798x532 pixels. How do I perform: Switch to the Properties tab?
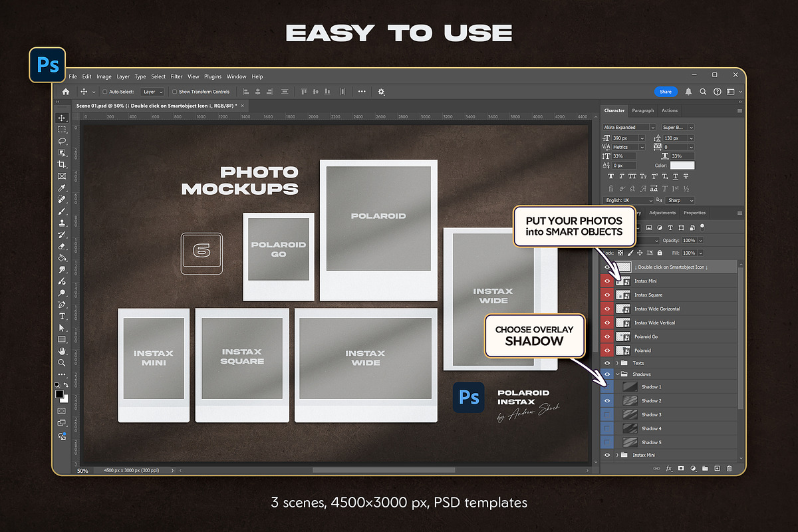[x=694, y=213]
